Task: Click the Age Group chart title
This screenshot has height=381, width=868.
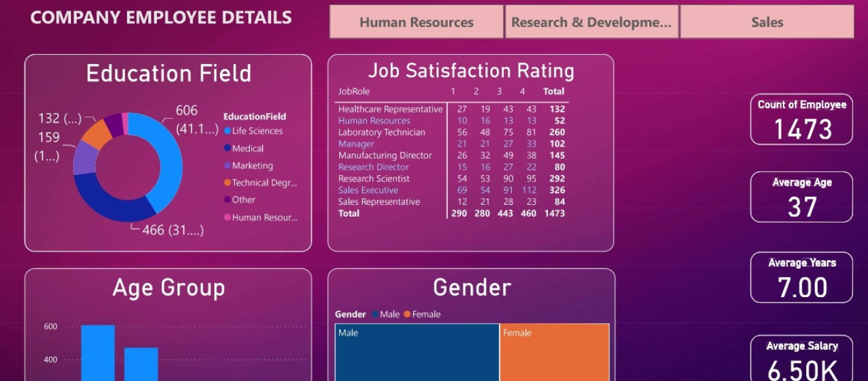Action: 168,287
